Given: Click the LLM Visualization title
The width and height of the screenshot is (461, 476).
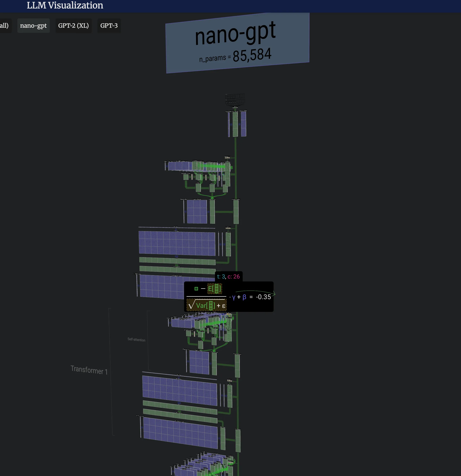Looking at the screenshot, I should click(65, 5).
